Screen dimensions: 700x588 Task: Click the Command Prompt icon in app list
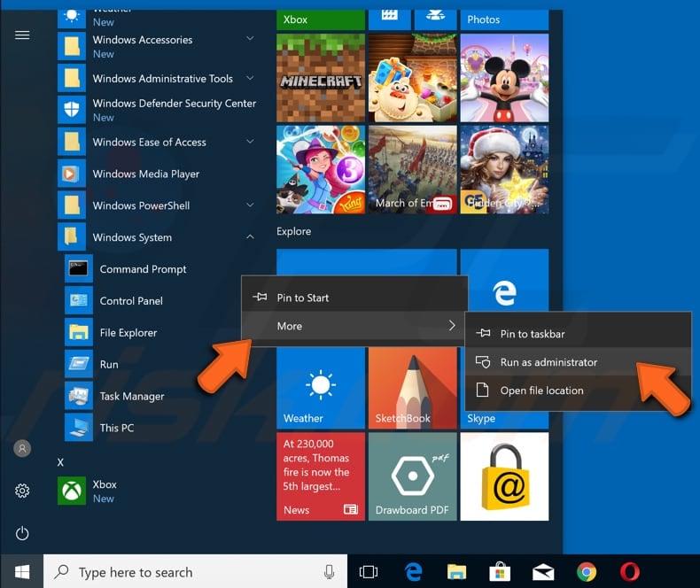(79, 268)
